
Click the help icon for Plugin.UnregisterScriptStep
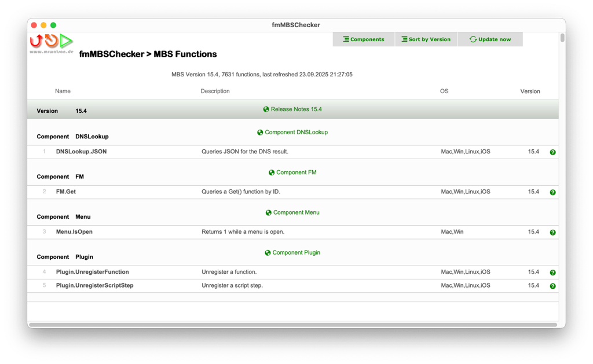click(x=552, y=285)
